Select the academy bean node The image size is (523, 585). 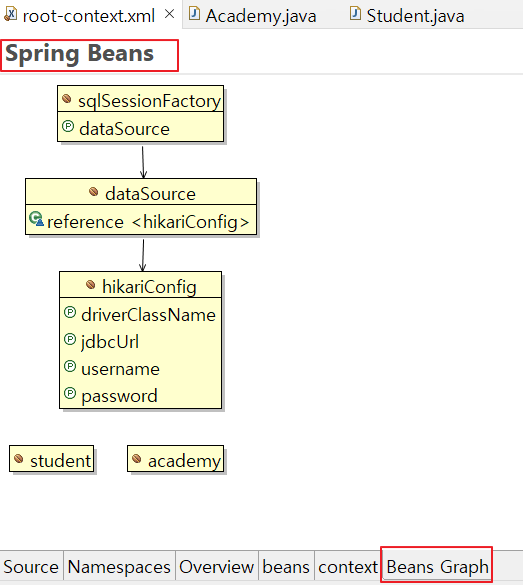(176, 459)
